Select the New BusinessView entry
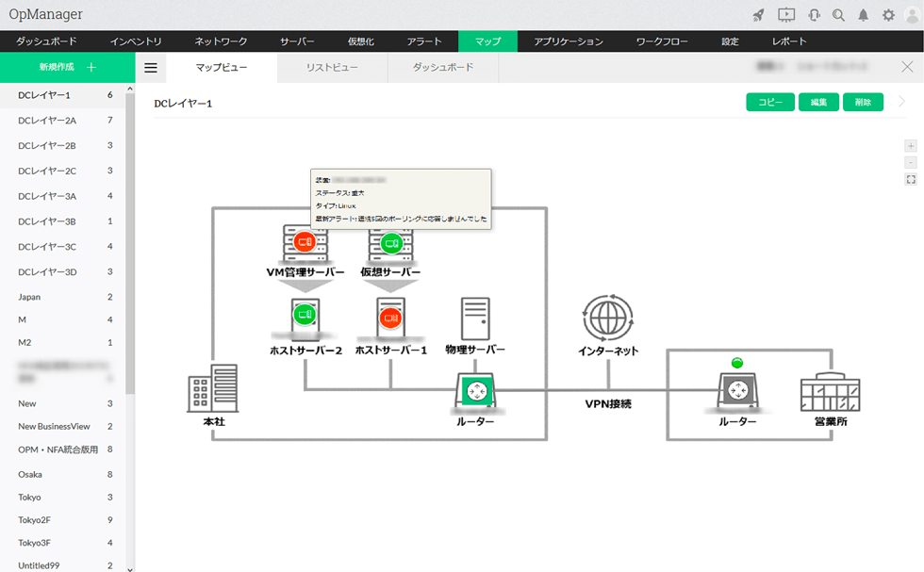This screenshot has width=924, height=572. [62, 427]
